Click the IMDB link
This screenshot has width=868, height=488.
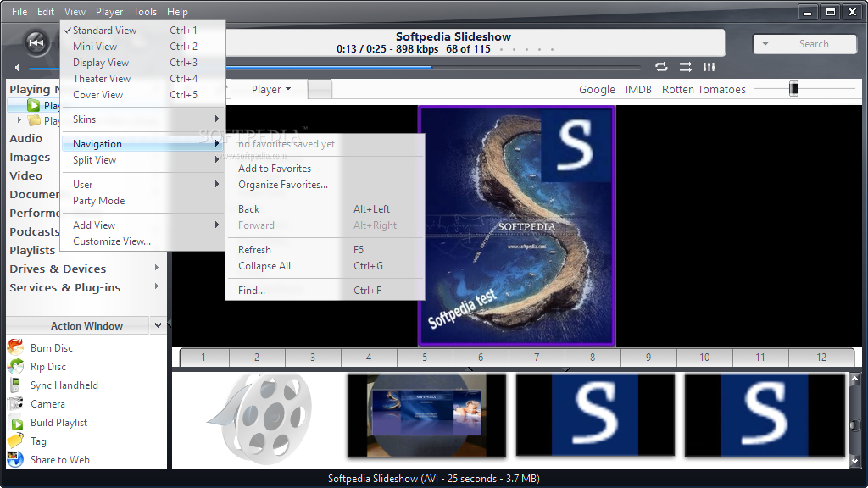pos(638,89)
